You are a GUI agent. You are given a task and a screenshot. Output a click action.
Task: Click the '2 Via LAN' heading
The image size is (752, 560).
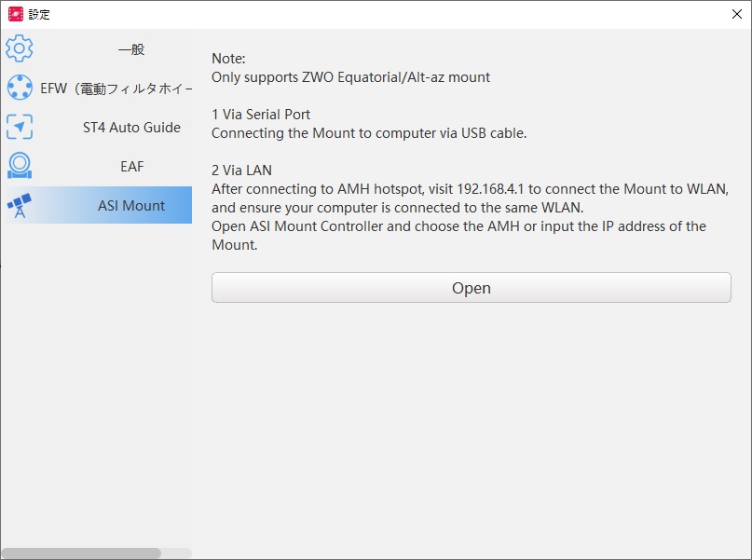point(241,171)
